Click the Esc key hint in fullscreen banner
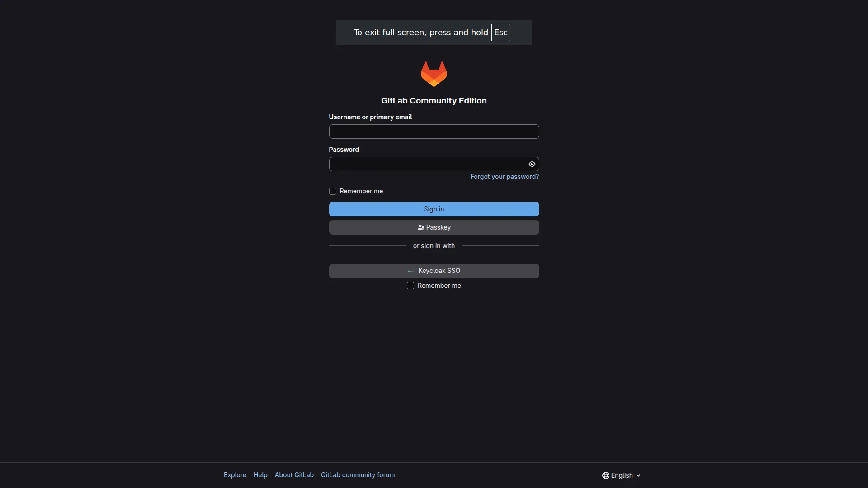868x488 pixels. [x=500, y=33]
